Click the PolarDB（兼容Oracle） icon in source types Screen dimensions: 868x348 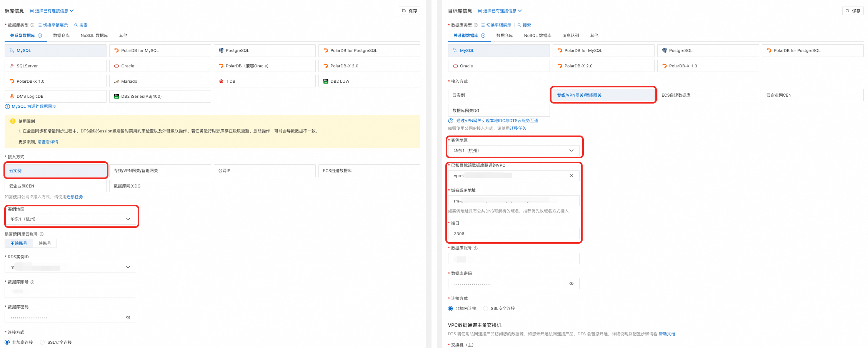coord(221,66)
